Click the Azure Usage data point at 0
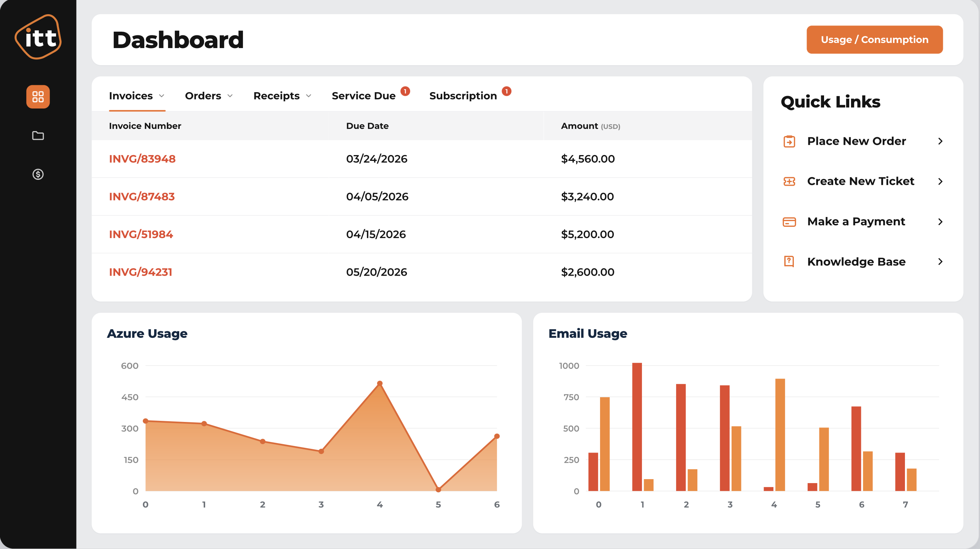The image size is (980, 549). pyautogui.click(x=145, y=421)
